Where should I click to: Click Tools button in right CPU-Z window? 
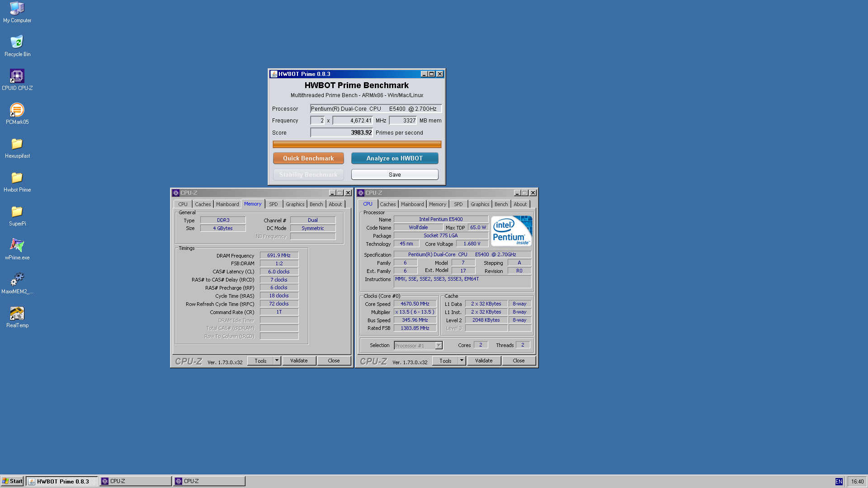pos(445,361)
